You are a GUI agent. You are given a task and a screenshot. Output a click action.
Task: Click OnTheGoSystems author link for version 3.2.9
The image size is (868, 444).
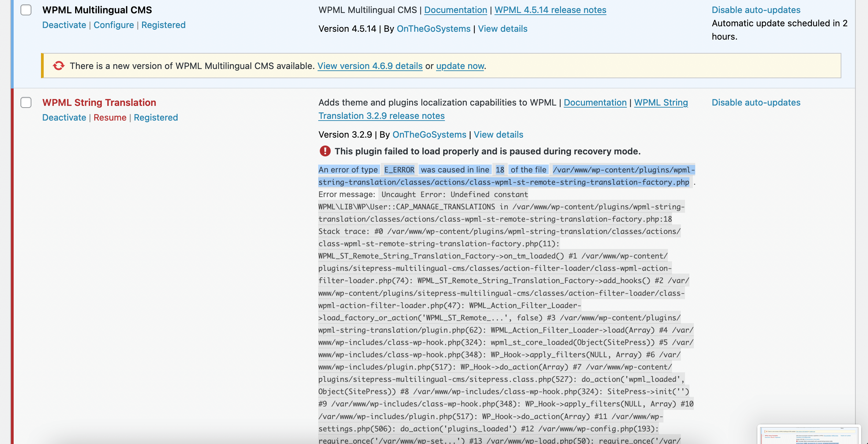pos(430,135)
